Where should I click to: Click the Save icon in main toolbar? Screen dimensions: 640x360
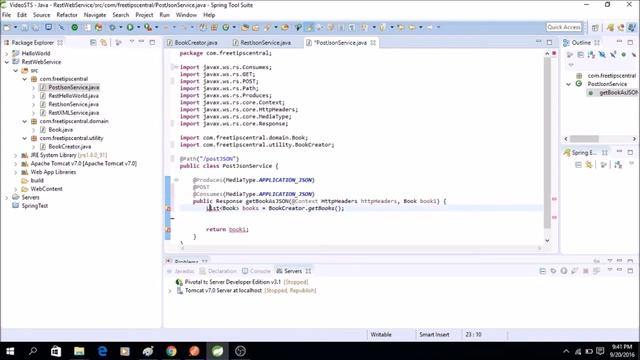click(x=25, y=27)
